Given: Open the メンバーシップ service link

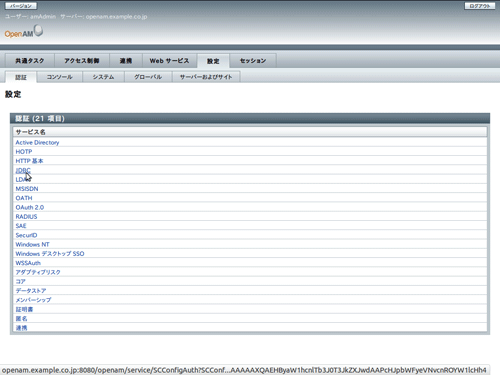Looking at the screenshot, I should [33, 300].
